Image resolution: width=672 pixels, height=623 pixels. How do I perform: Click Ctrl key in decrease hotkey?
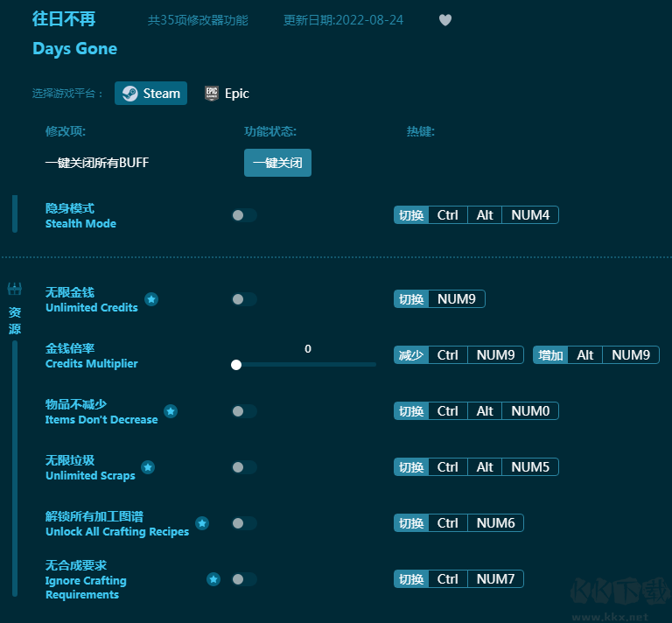coord(448,355)
